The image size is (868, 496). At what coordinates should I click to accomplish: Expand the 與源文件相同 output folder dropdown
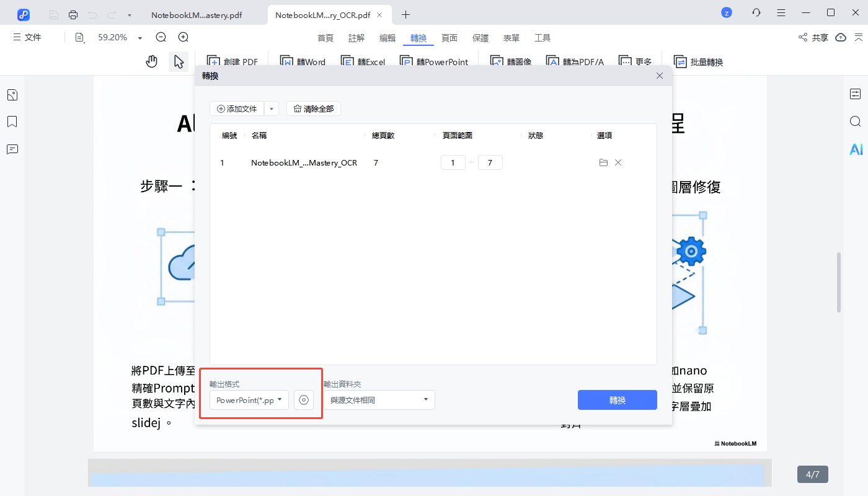coord(425,400)
